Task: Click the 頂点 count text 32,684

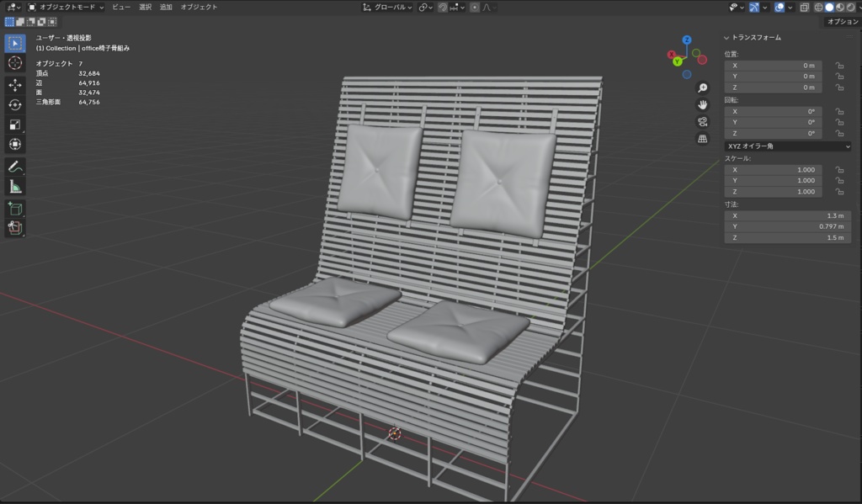Action: tap(89, 73)
